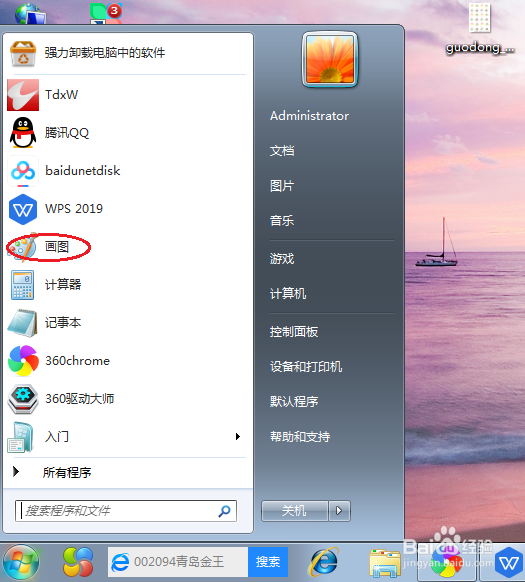Open Default Programs (默认程序)
Viewport: 525px width, 582px height.
click(294, 402)
